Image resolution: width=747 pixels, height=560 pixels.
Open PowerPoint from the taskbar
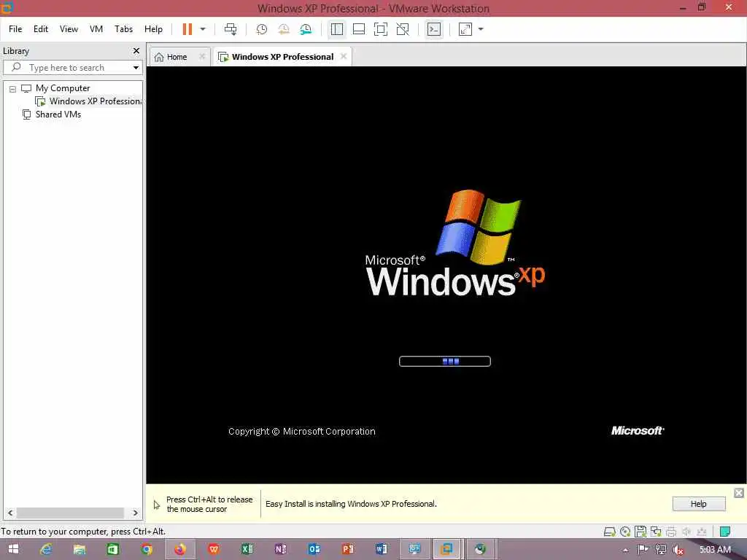[348, 549]
